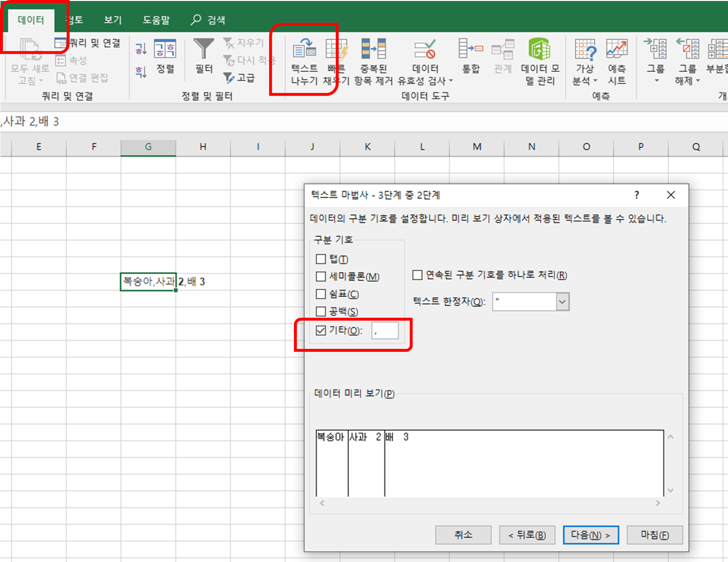Viewport: 728px width, 562px height.
Task: Uncheck the 기타(O) delimiter box
Action: pyautogui.click(x=321, y=331)
